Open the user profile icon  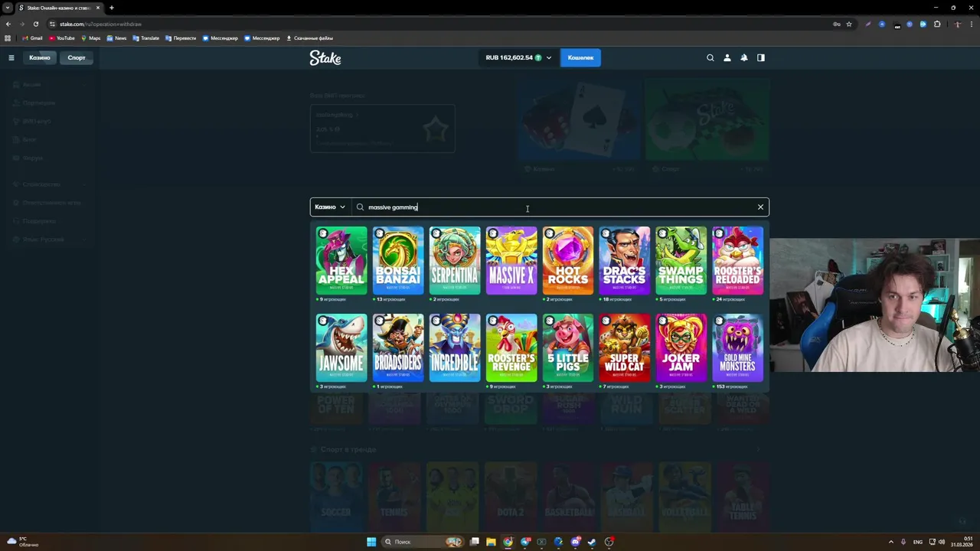[727, 57]
